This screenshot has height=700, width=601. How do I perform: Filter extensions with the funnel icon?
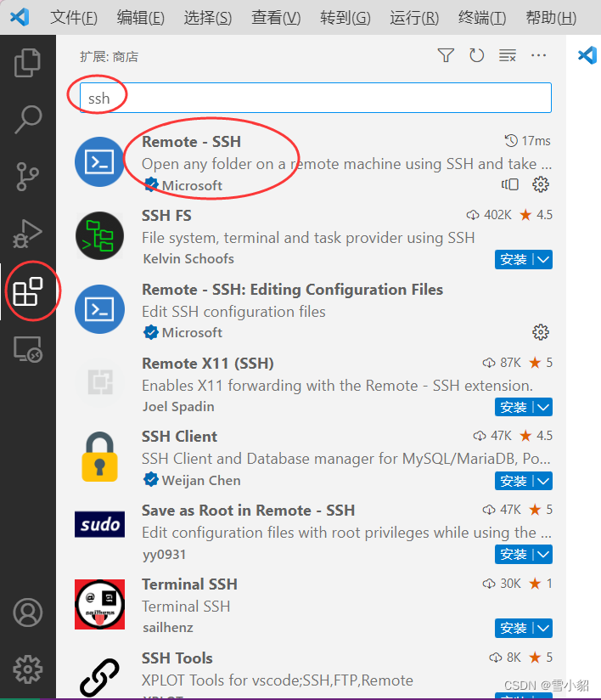click(x=446, y=56)
